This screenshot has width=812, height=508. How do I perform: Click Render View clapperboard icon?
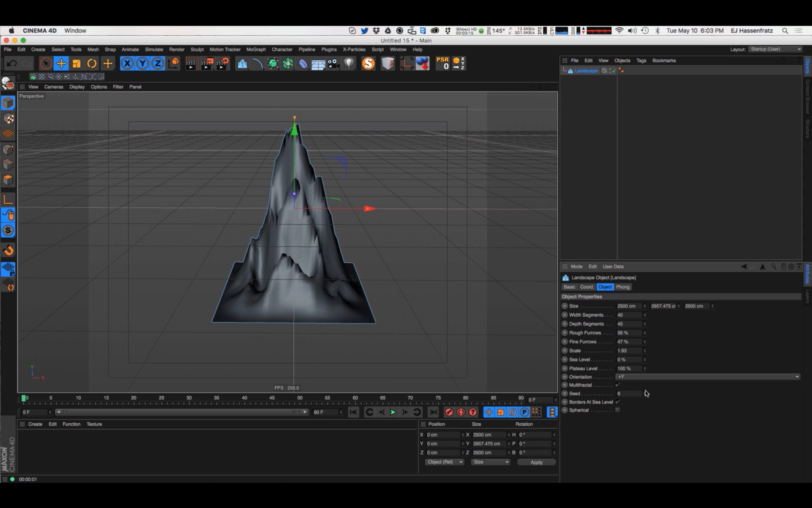pos(192,63)
